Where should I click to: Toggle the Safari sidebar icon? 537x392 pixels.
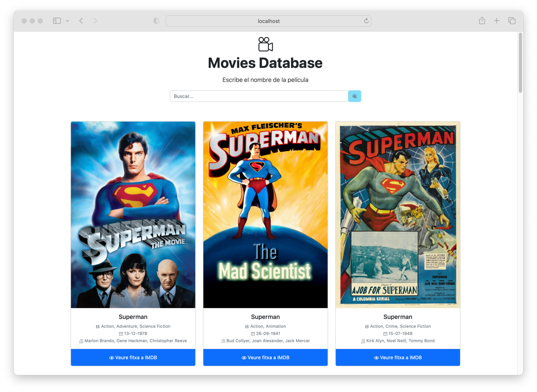pos(57,21)
